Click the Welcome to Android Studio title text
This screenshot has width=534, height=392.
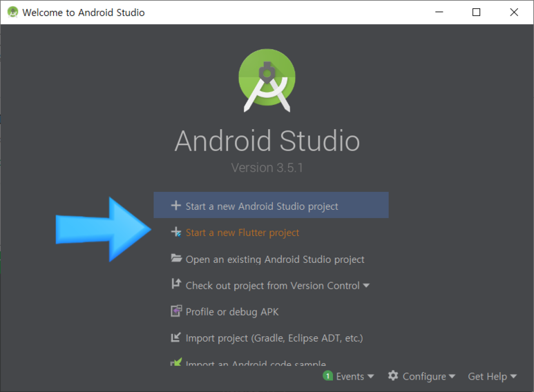click(84, 12)
